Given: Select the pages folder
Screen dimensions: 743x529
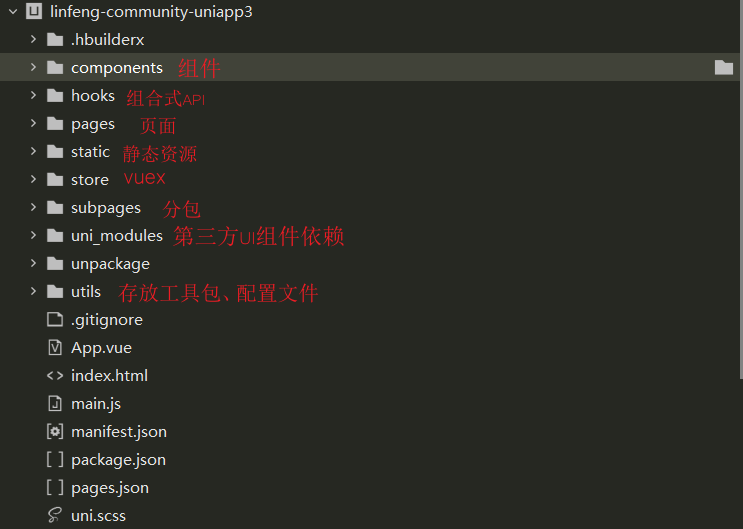Looking at the screenshot, I should (93, 124).
